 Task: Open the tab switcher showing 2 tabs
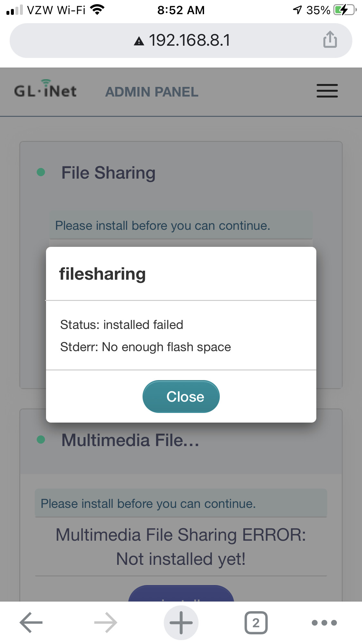(256, 622)
